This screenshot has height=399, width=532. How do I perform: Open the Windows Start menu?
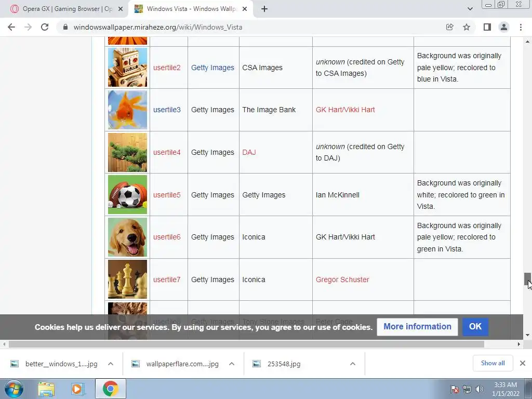click(14, 389)
